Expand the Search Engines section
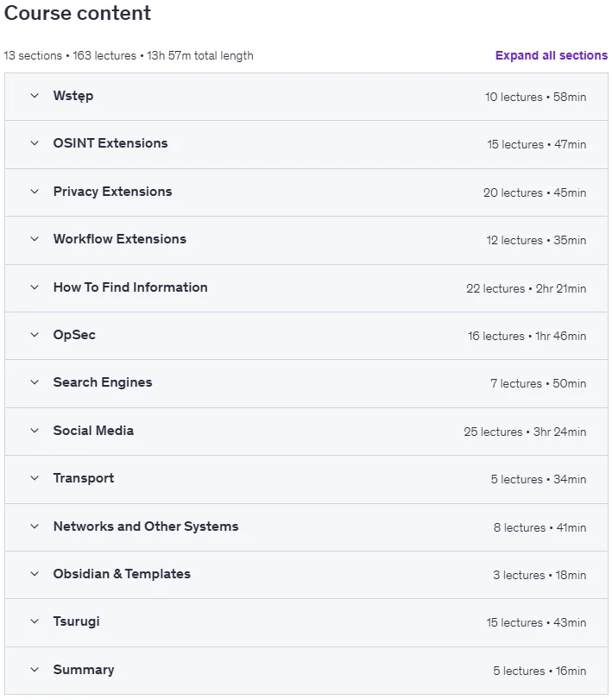This screenshot has width=612, height=700. (306, 383)
